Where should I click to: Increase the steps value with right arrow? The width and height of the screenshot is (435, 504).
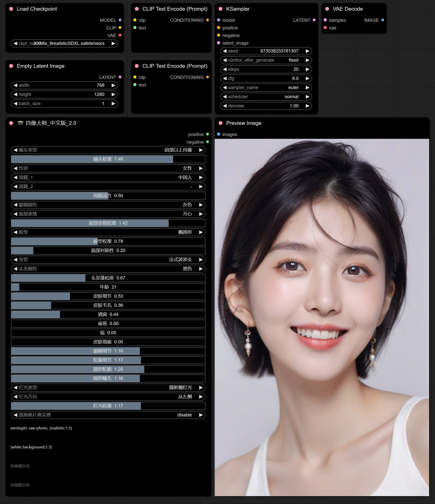307,69
